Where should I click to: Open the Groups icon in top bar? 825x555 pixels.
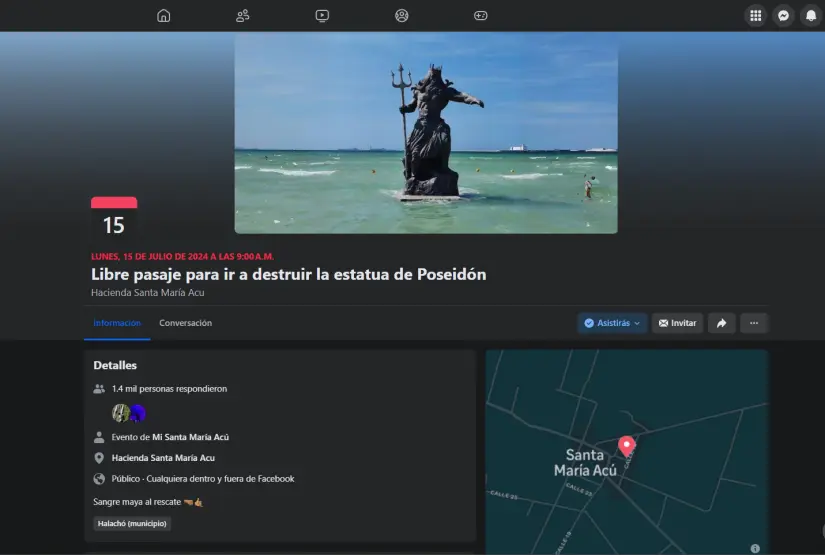(402, 15)
